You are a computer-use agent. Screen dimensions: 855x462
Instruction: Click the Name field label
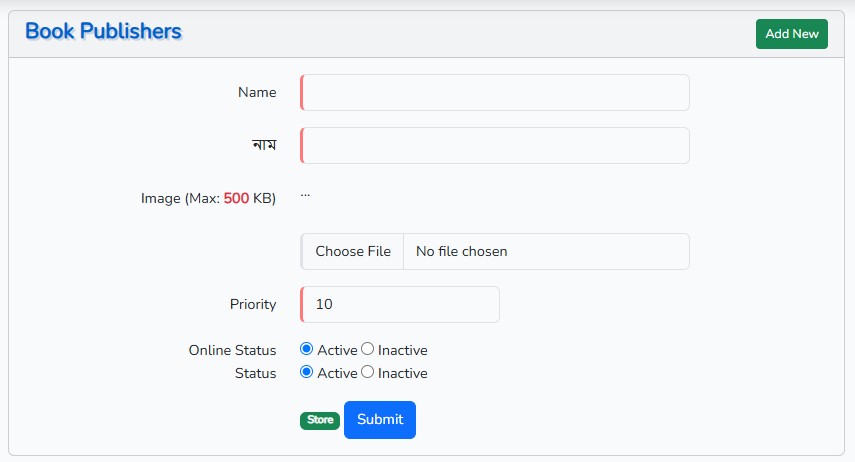click(257, 92)
